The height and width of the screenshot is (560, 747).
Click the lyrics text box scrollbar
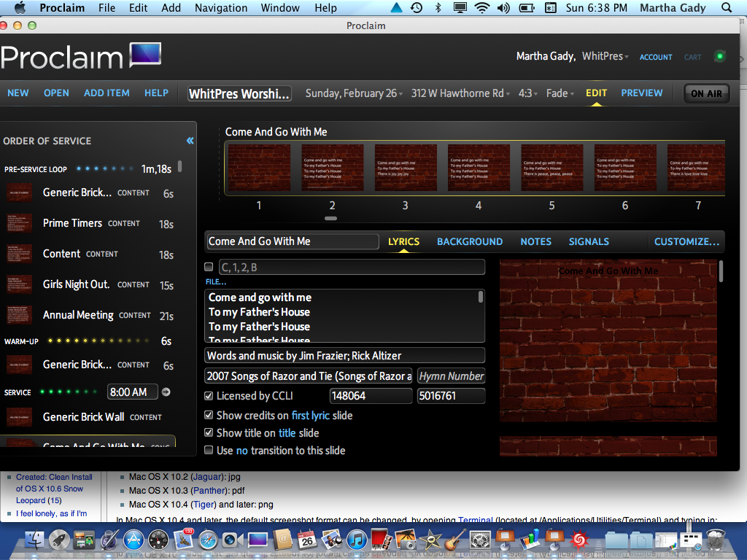pos(480,297)
